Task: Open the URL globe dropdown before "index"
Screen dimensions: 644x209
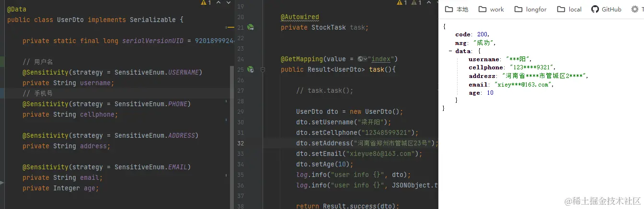Action: click(x=362, y=59)
